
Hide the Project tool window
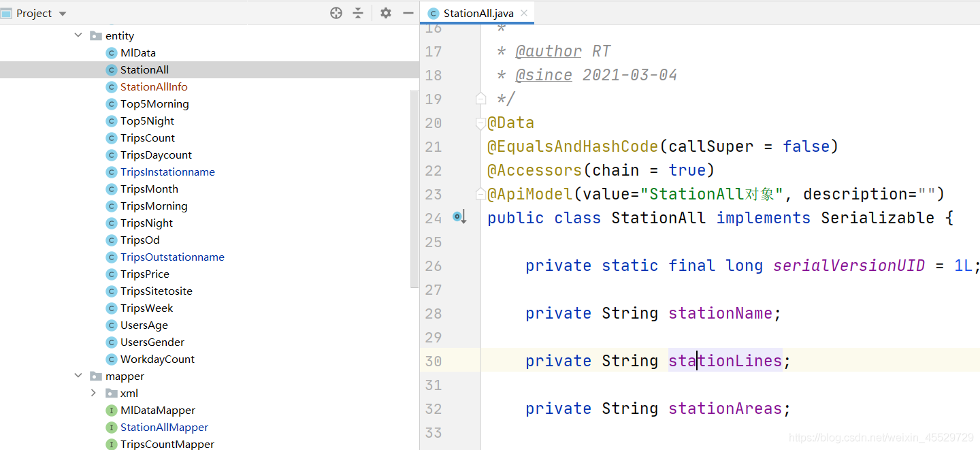coord(408,13)
